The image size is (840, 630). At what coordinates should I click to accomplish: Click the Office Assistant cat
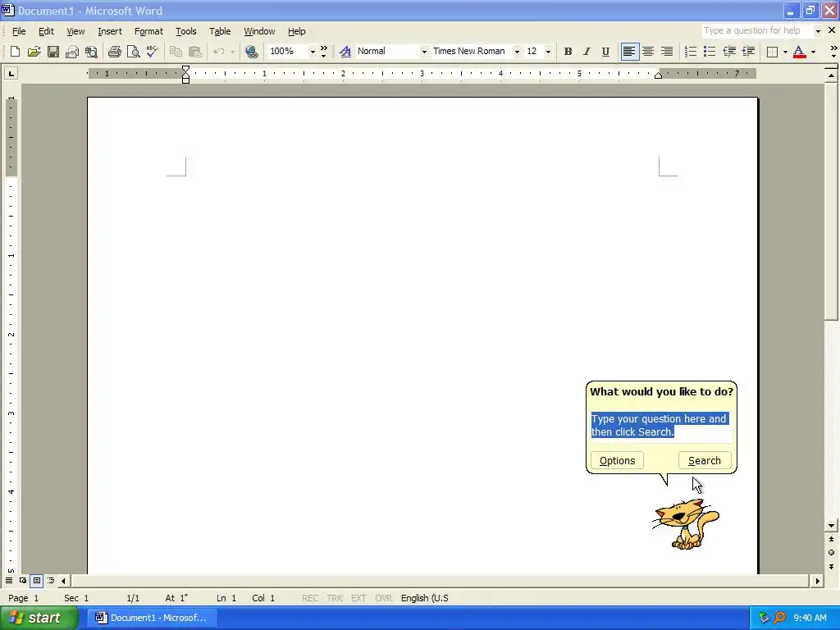point(687,523)
